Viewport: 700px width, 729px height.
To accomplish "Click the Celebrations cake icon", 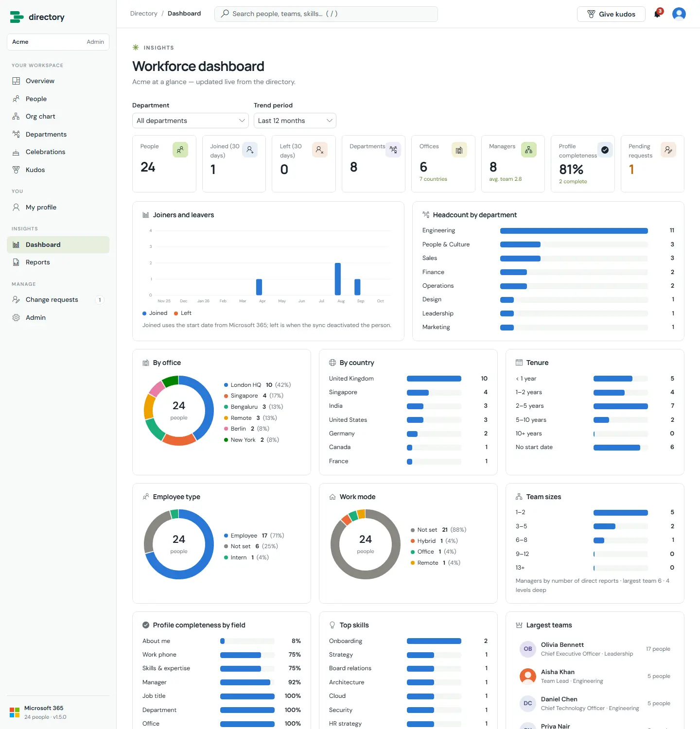I will [x=16, y=152].
